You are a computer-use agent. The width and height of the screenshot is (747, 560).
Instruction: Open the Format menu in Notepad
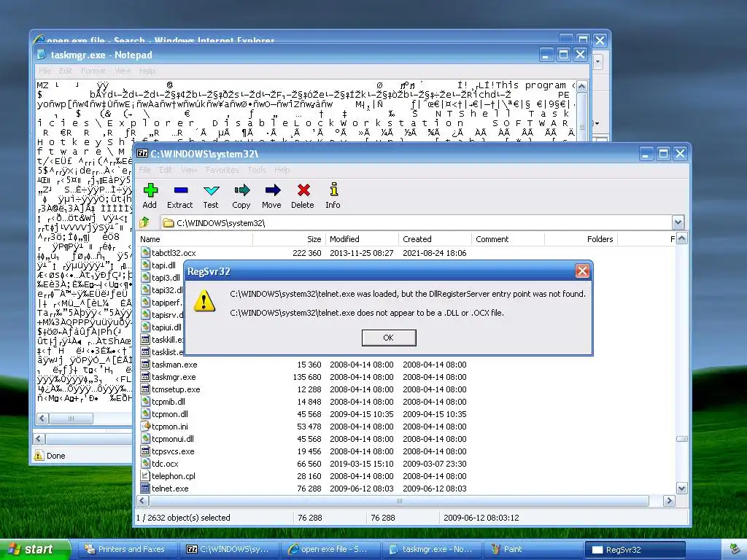(x=93, y=71)
